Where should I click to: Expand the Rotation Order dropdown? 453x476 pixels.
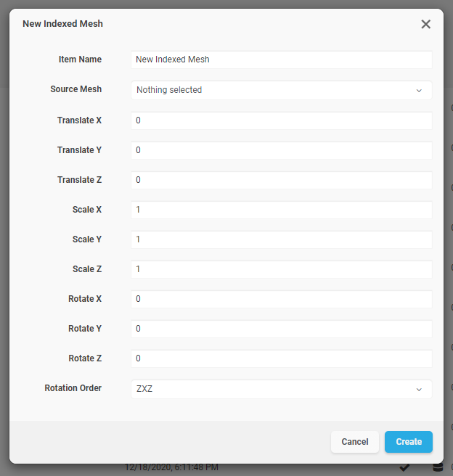(282, 389)
